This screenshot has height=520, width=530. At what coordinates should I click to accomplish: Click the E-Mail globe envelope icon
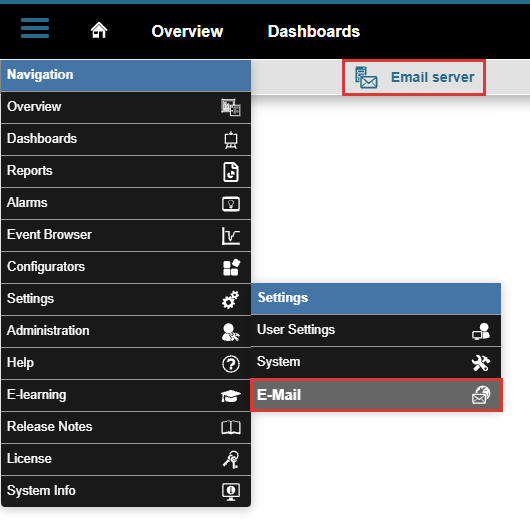point(481,395)
